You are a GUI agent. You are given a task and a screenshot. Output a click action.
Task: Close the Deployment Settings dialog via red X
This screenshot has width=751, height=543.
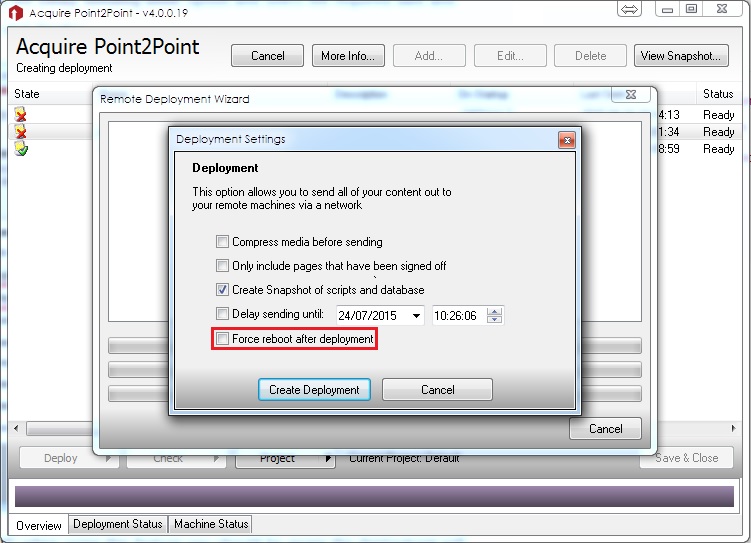point(567,140)
